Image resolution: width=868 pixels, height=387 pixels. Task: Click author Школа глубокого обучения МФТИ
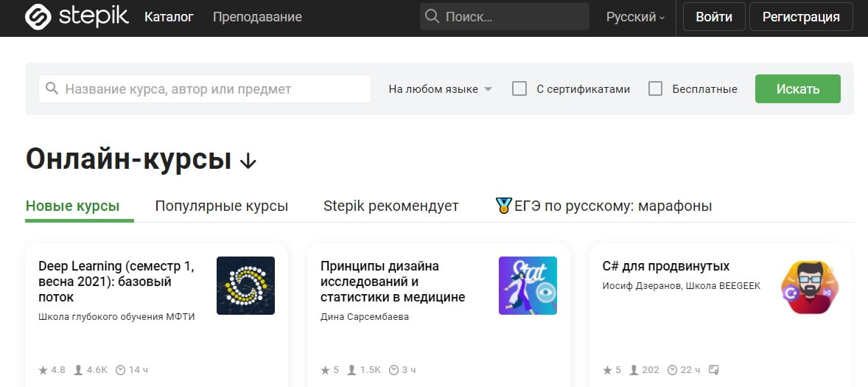tap(117, 317)
